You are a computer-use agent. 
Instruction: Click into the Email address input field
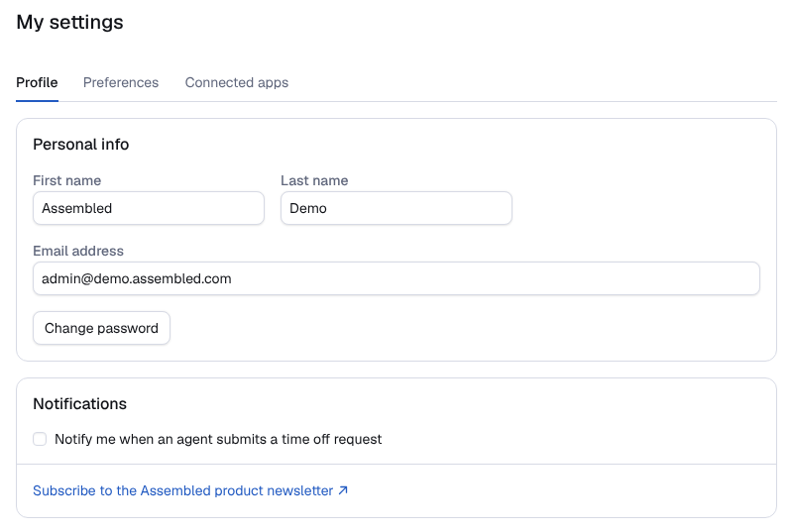[396, 278]
